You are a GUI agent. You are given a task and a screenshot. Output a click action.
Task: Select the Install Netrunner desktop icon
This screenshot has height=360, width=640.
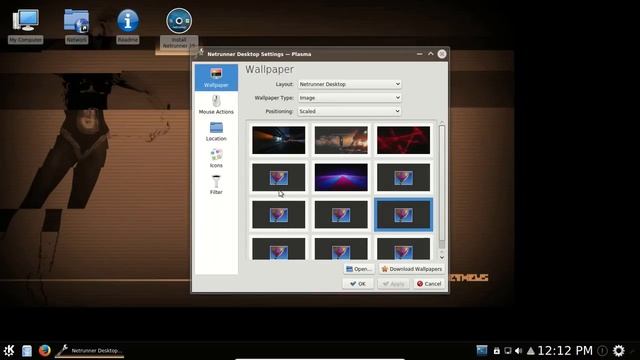click(x=179, y=28)
